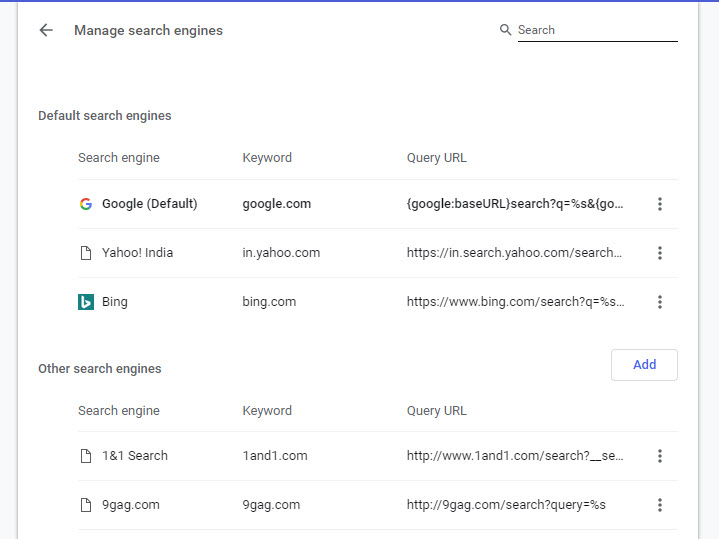The height and width of the screenshot is (539, 719).
Task: Click Keyword header in default section
Action: [267, 158]
